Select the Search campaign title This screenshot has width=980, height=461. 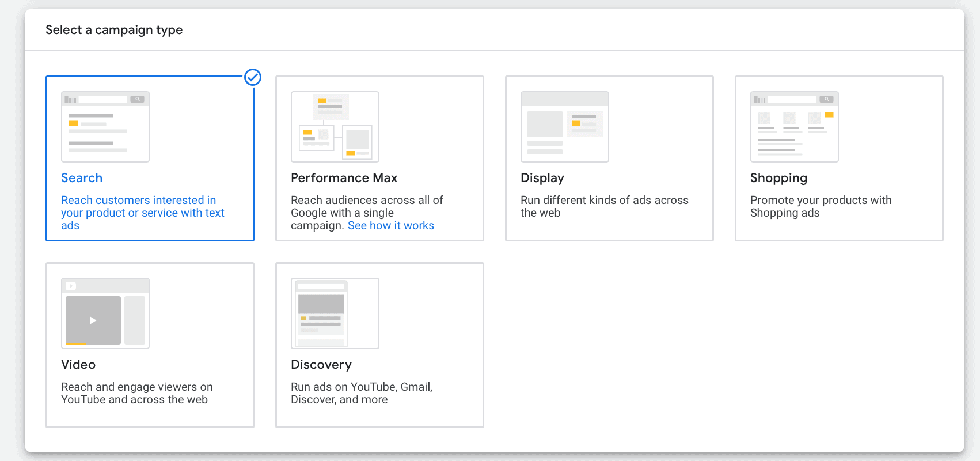[82, 178]
